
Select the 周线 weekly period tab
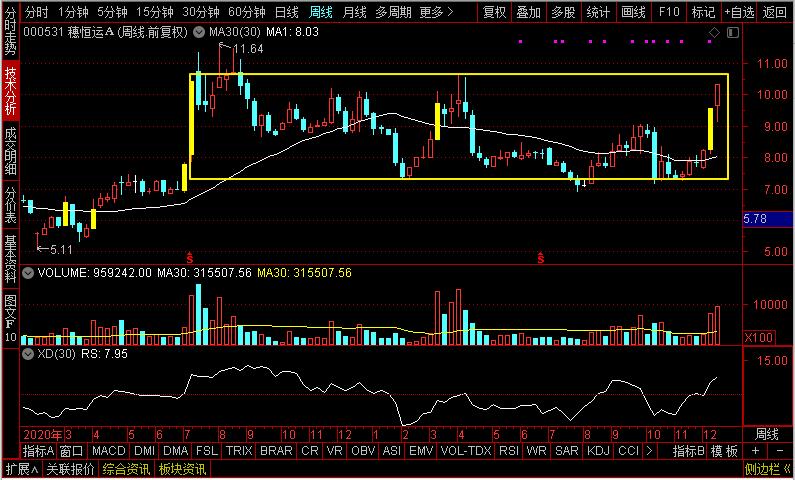tap(321, 12)
